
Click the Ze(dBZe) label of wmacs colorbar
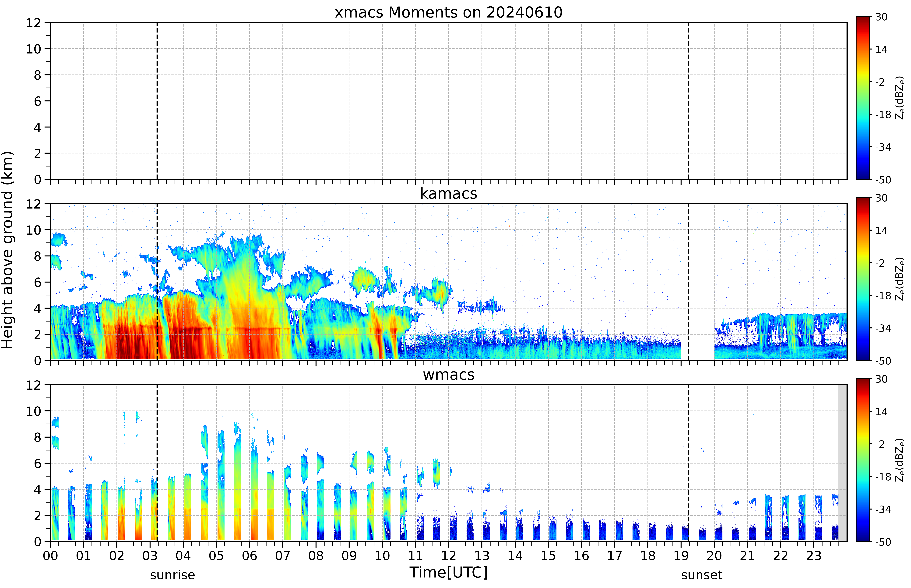(x=900, y=460)
